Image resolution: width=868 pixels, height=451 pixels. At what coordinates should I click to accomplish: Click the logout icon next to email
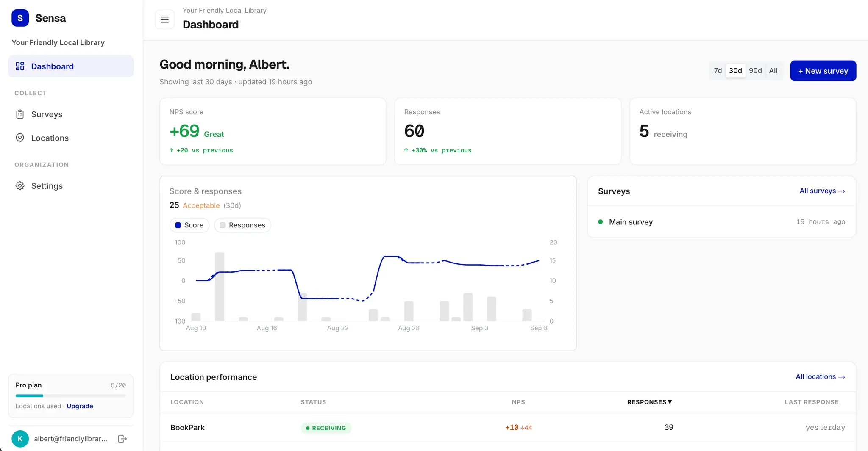(122, 439)
